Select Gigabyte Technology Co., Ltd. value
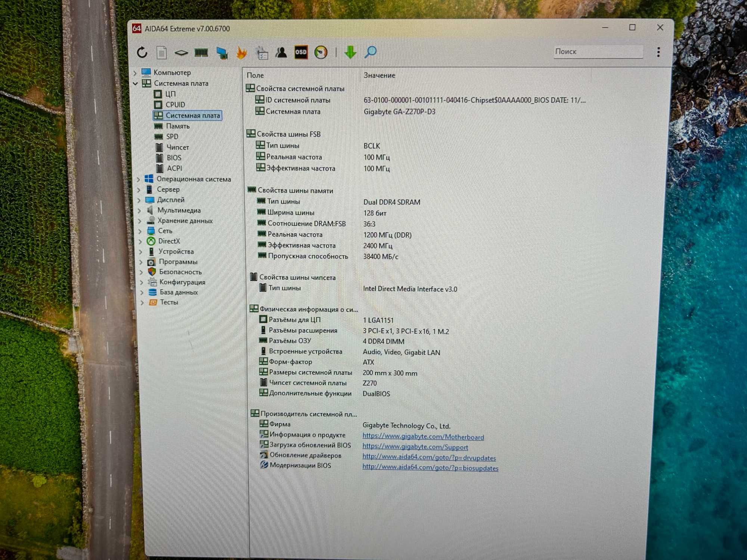The height and width of the screenshot is (560, 747). (406, 426)
